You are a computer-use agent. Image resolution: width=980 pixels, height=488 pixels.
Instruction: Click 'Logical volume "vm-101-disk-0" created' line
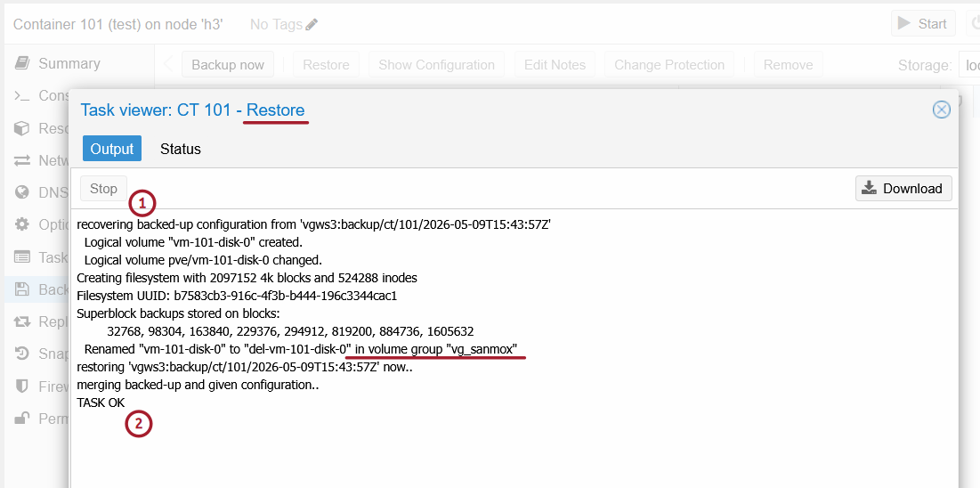click(193, 242)
